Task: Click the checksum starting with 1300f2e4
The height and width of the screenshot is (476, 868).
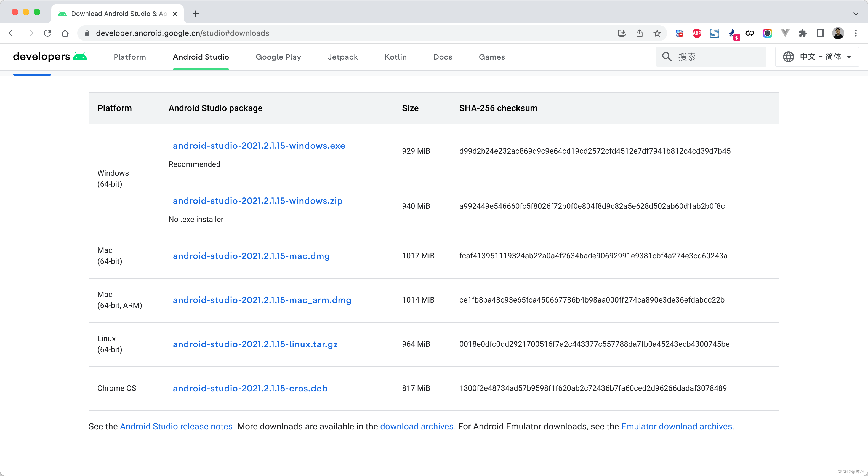Action: point(593,388)
